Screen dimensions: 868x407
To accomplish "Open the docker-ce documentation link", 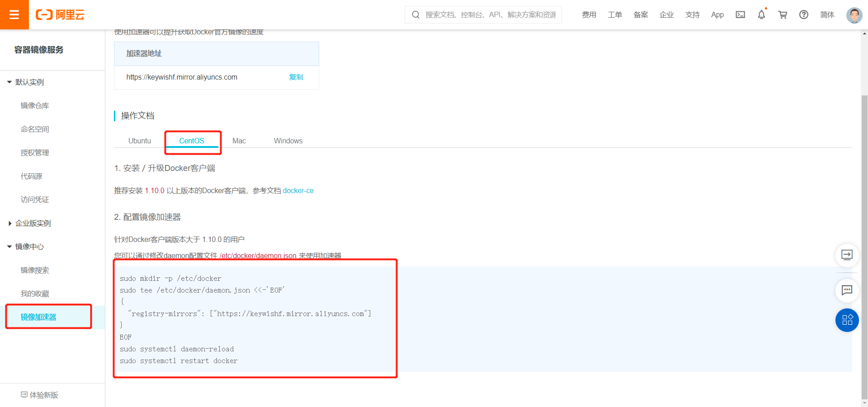I will pyautogui.click(x=298, y=191).
